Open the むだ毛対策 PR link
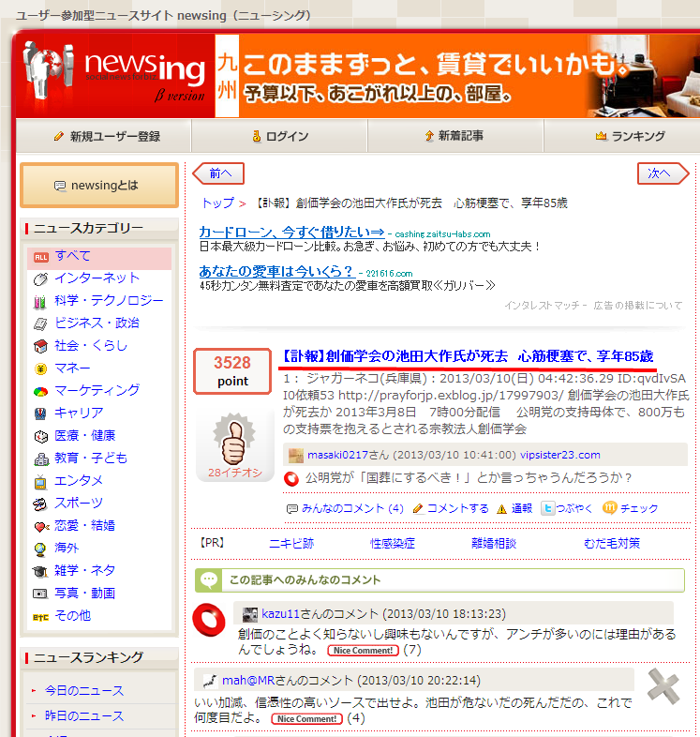The width and height of the screenshot is (700, 737). click(612, 543)
